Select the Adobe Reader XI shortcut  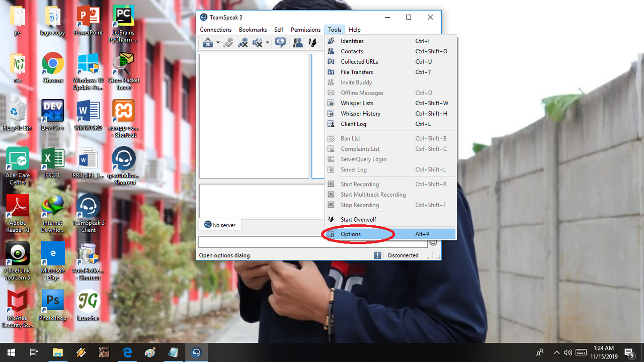click(x=18, y=214)
